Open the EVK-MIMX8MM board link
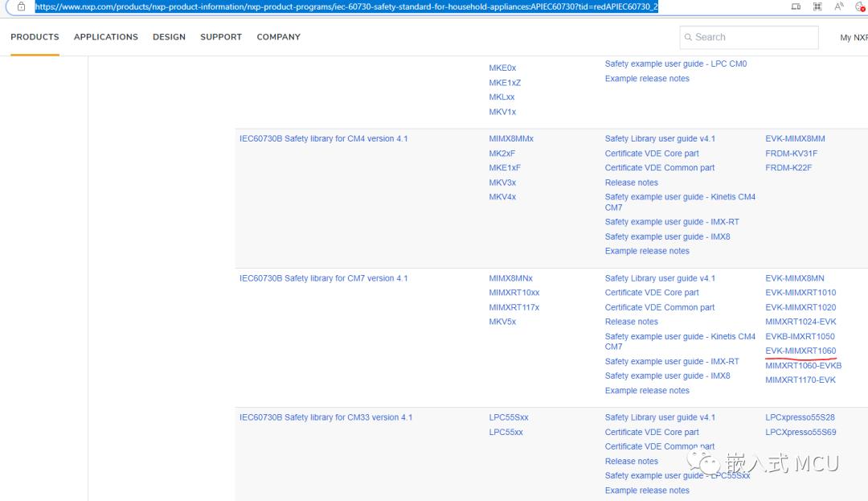This screenshot has height=501, width=868. click(795, 138)
